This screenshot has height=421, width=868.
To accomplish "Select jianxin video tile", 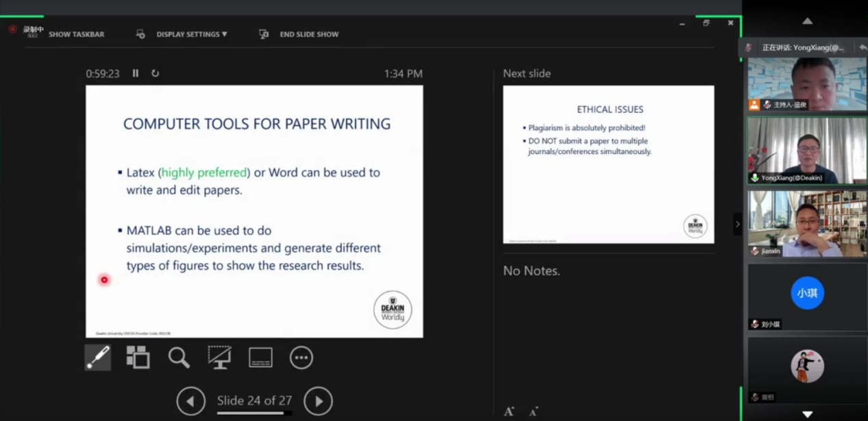I will tap(807, 223).
